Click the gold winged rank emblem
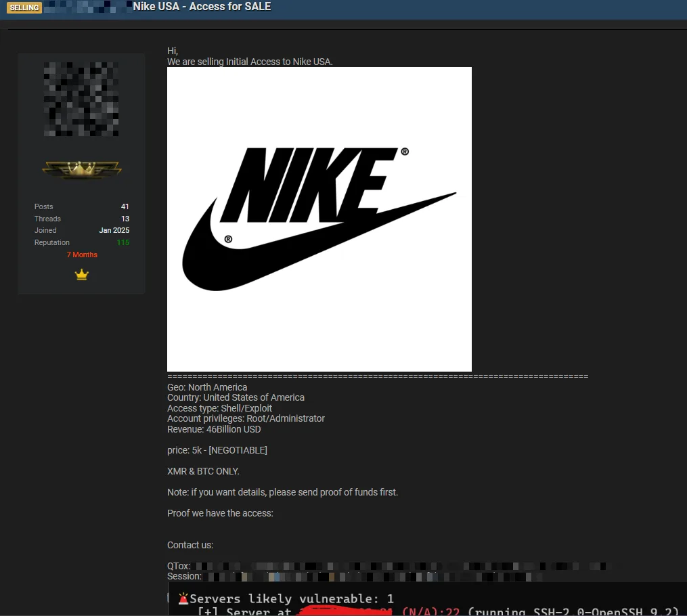The height and width of the screenshot is (616, 687). pos(81,169)
